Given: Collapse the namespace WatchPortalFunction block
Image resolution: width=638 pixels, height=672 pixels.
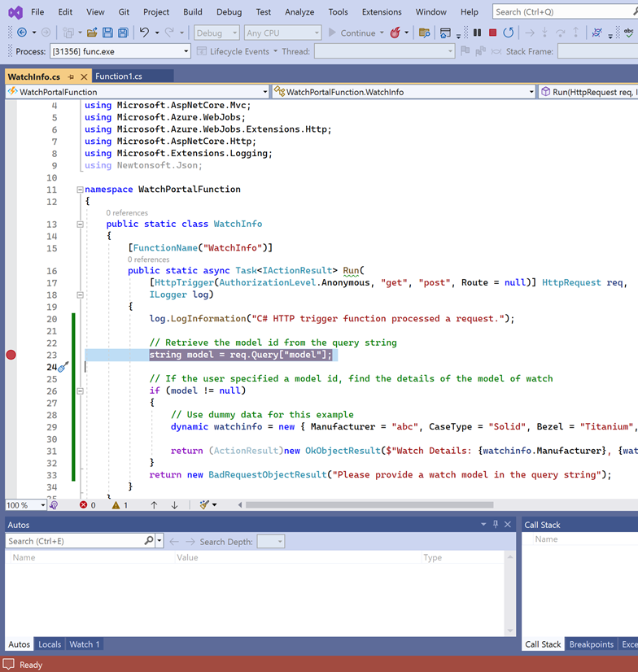Looking at the screenshot, I should [x=80, y=190].
